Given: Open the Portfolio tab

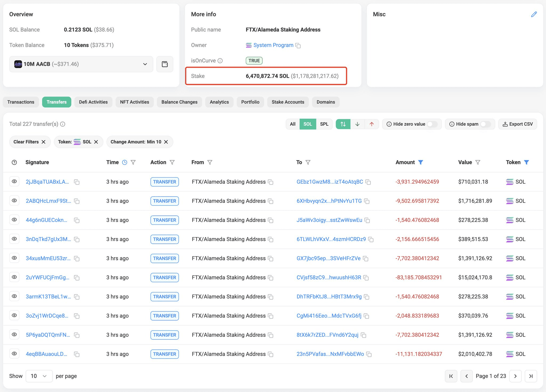Looking at the screenshot, I should [x=250, y=102].
